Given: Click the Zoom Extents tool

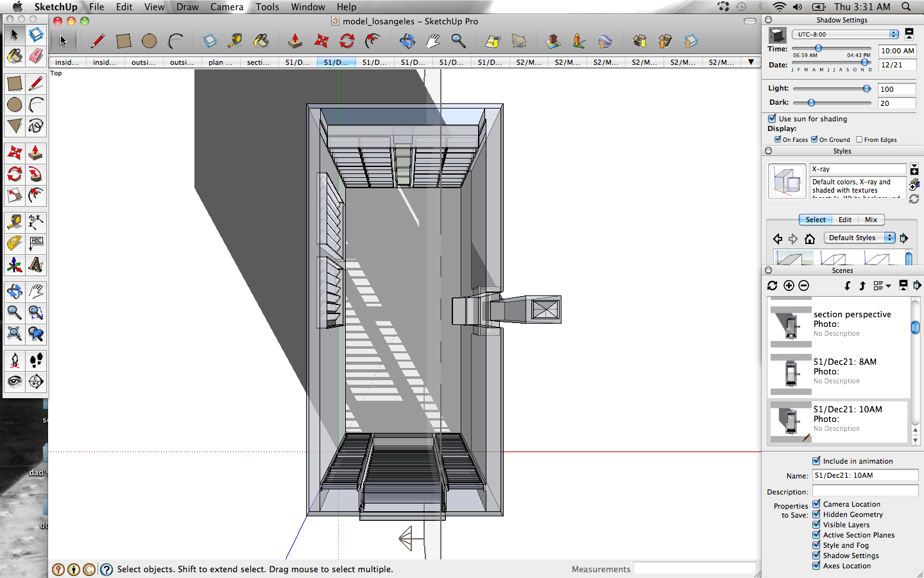Looking at the screenshot, I should (15, 334).
